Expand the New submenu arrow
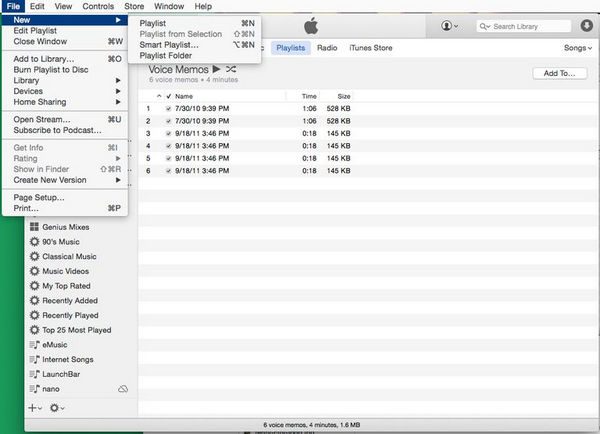Image resolution: width=600 pixels, height=434 pixels. click(x=118, y=20)
